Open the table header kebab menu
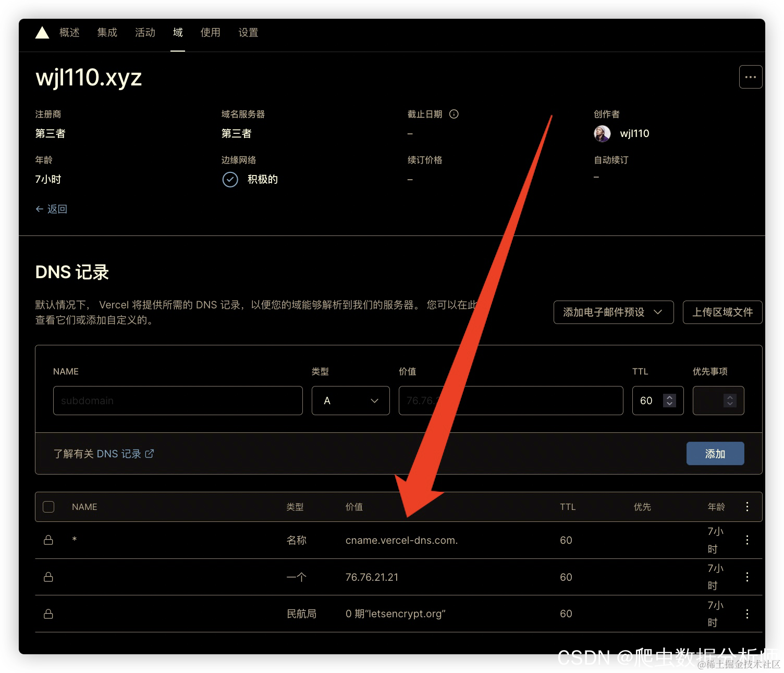784x673 pixels. point(747,506)
